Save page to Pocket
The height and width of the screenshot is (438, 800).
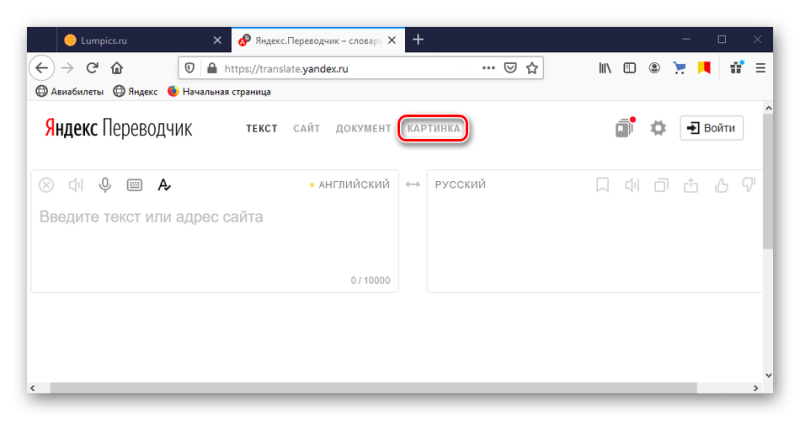tap(510, 68)
